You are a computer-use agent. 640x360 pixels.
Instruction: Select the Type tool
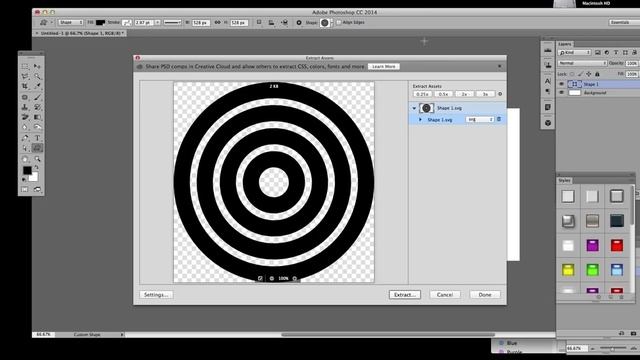coord(37,138)
